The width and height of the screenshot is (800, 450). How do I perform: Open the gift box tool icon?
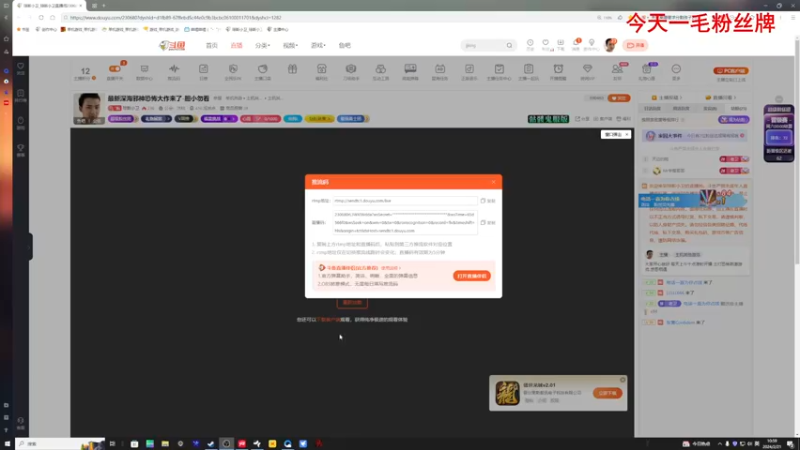pyautogui.click(x=292, y=69)
